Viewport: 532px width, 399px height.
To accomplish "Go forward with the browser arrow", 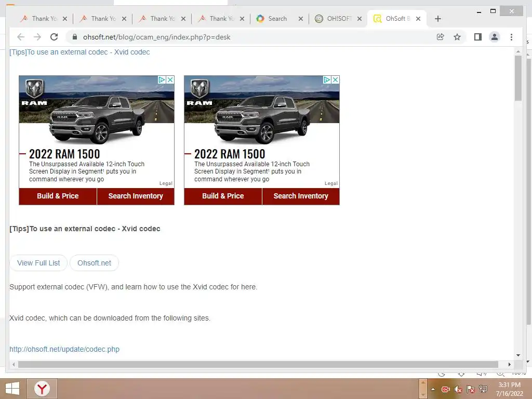I will (x=37, y=37).
